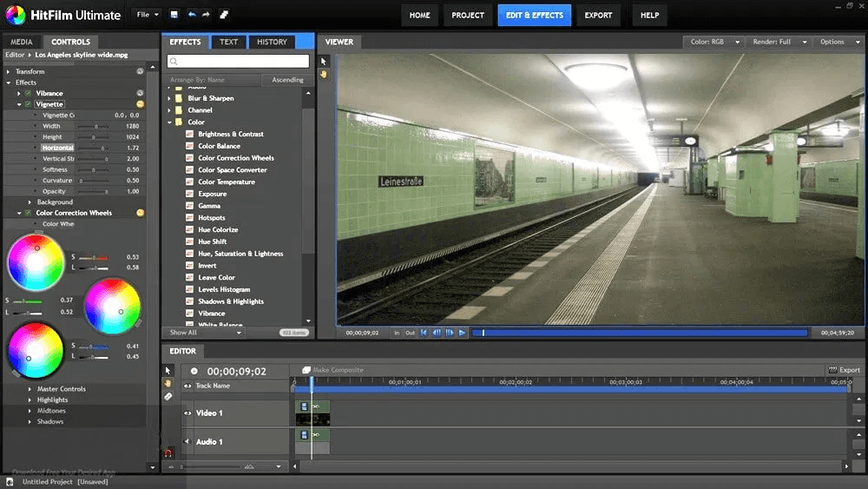The width and height of the screenshot is (868, 489).
Task: Click the save project icon in top toolbar
Action: pos(174,15)
